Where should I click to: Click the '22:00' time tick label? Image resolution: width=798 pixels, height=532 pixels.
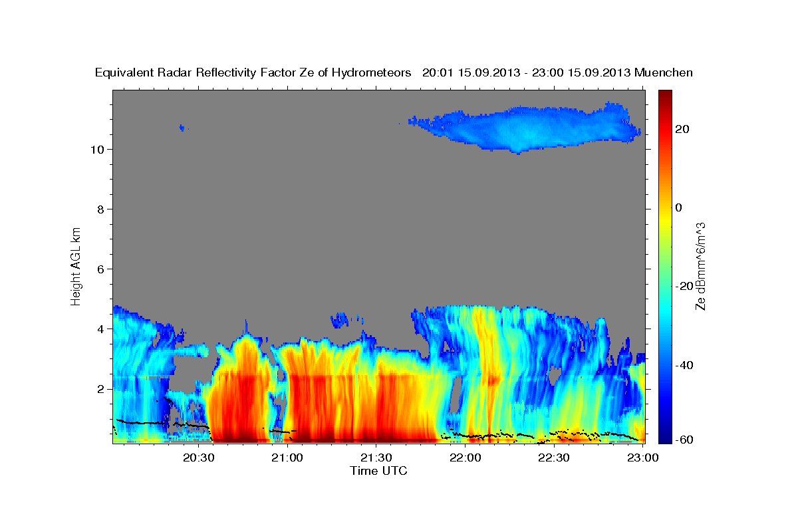(x=465, y=458)
